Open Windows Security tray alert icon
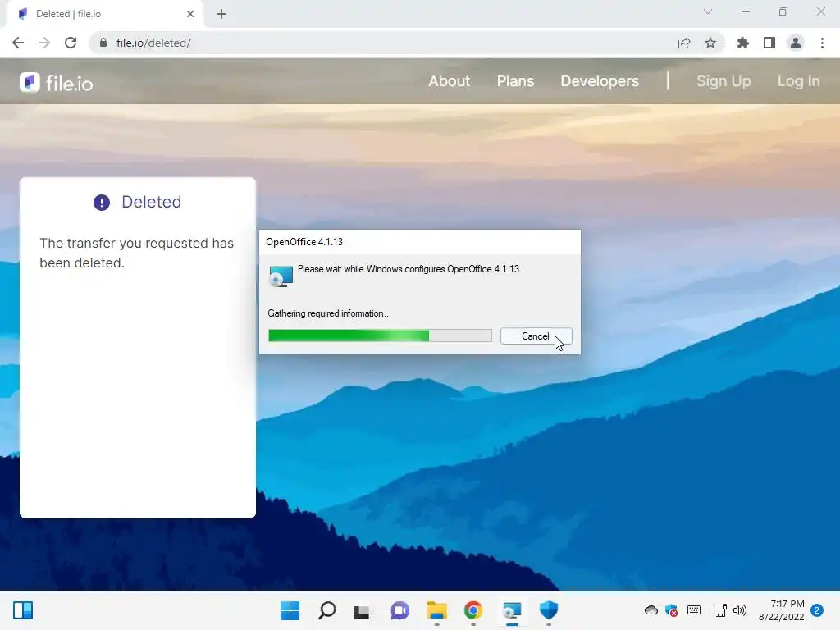Screen dimensions: 840x630 [x=671, y=610]
